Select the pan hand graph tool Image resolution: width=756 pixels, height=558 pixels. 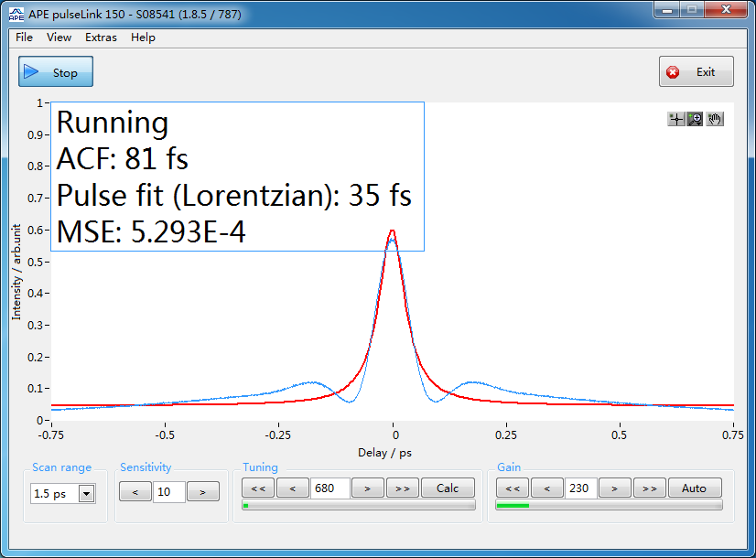(715, 119)
